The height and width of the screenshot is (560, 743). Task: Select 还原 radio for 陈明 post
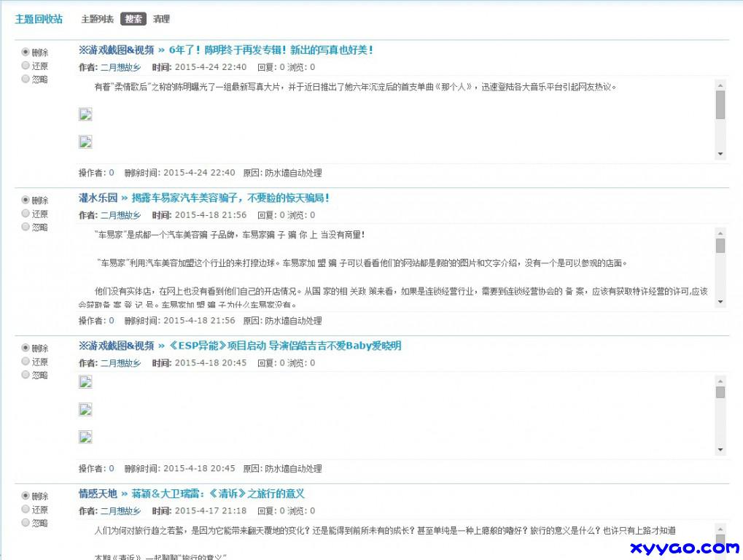pos(26,66)
